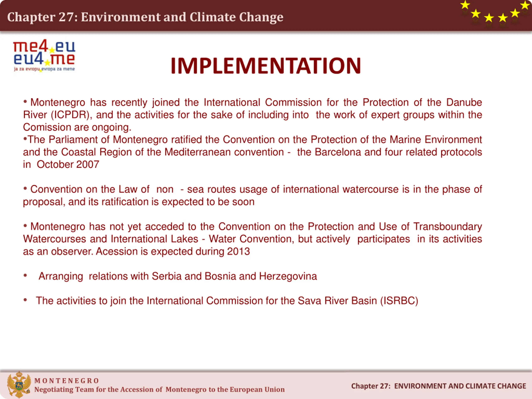Click the bullet 'The Parliament of Montenegro ratified'
The image size is (532, 399).
coord(252,152)
